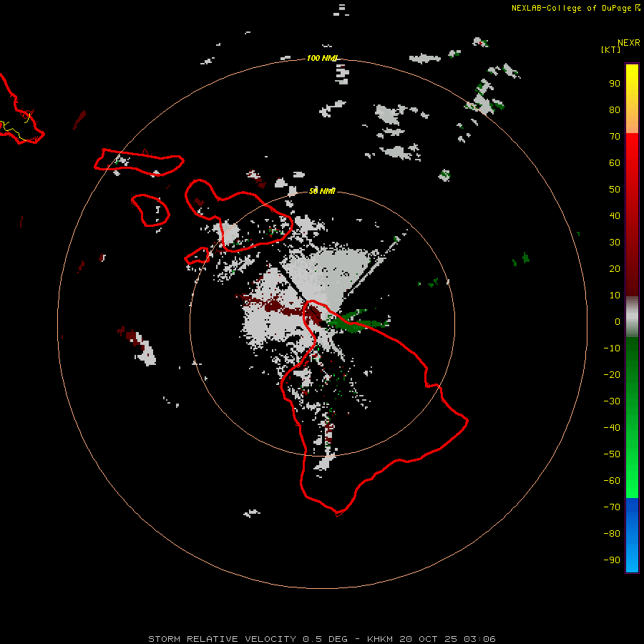Click the blue bottom segment of the color bar
This screenshot has height=644, width=644.
click(632, 535)
